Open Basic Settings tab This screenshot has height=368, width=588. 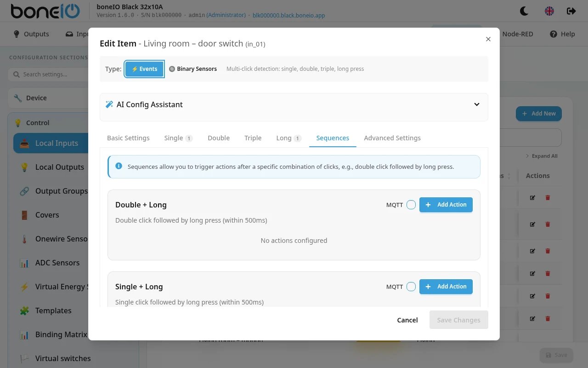128,138
